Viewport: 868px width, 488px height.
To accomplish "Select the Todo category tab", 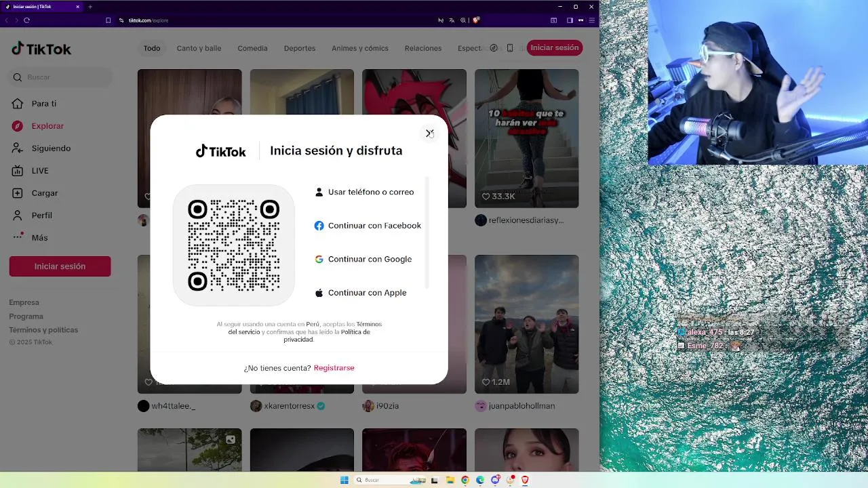I will [x=152, y=48].
